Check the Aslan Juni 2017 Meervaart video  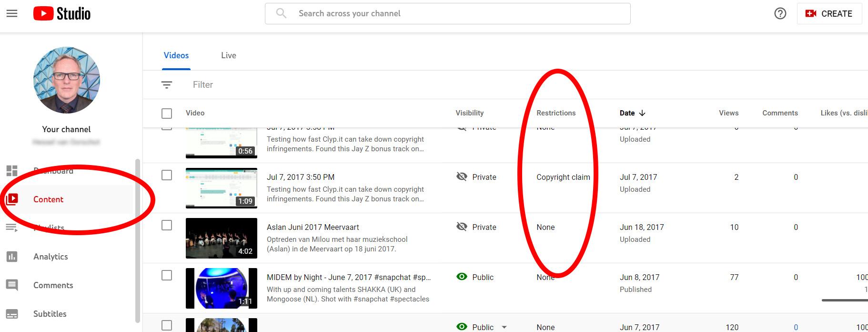click(167, 225)
